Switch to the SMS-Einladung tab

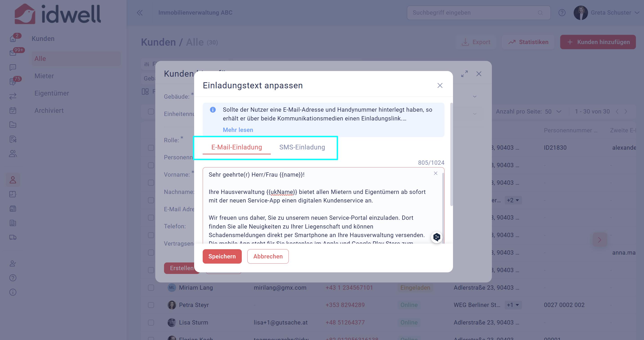tap(302, 147)
